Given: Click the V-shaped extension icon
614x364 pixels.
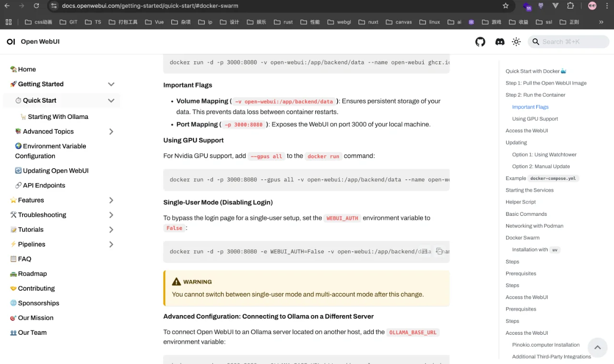Looking at the screenshot, I should point(555,6).
